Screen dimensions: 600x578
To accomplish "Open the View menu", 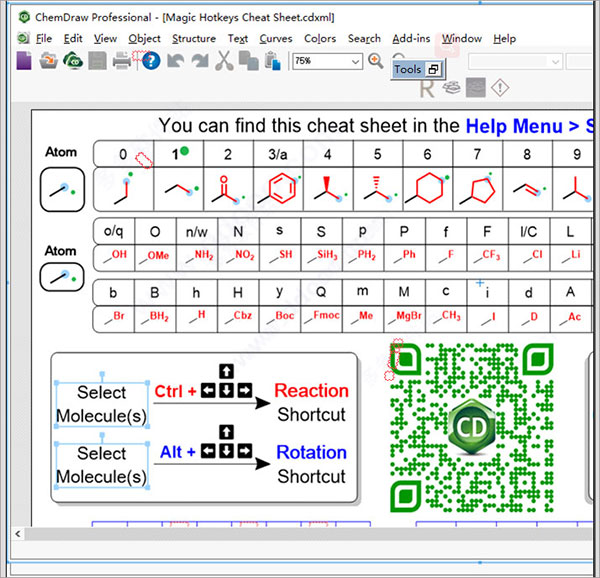I will (x=105, y=39).
